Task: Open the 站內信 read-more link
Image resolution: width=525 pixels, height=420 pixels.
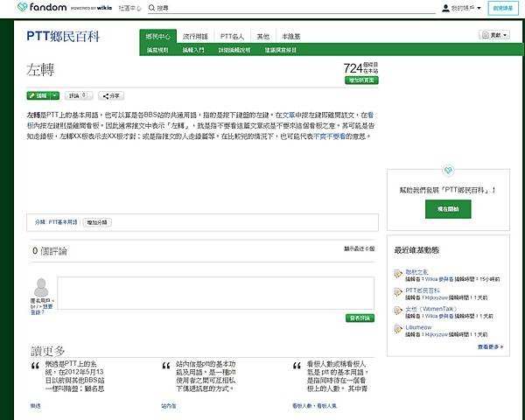Action: [168, 406]
